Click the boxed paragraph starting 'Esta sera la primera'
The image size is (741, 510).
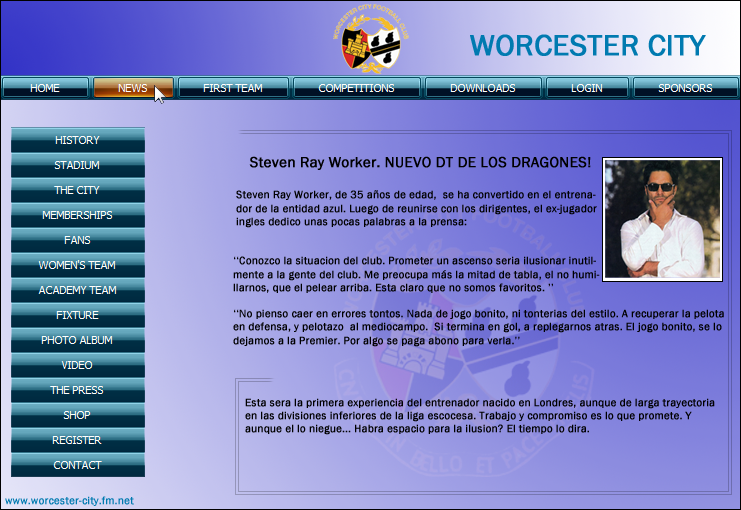tap(480, 416)
